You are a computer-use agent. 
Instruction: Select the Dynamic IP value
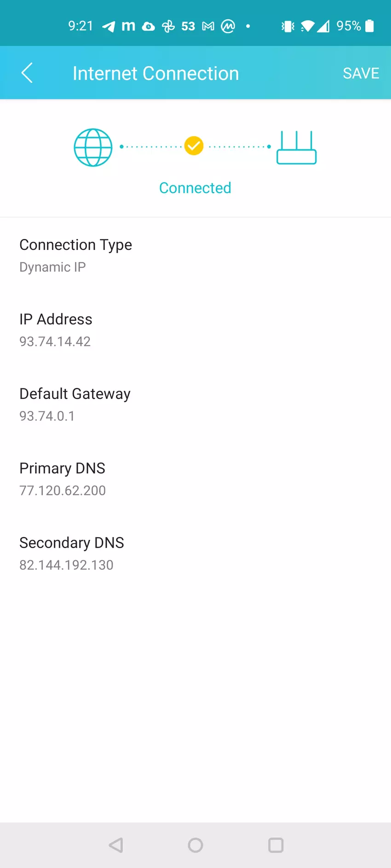52,267
